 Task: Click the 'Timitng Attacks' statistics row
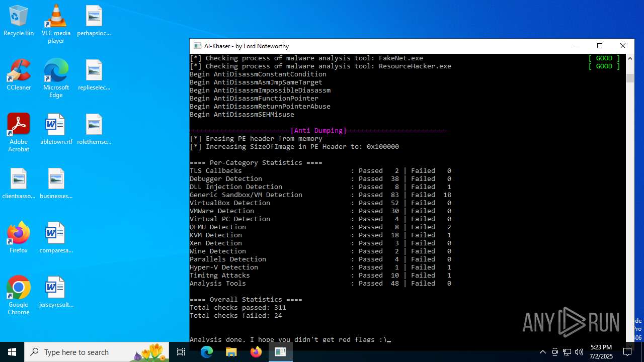[320, 276]
